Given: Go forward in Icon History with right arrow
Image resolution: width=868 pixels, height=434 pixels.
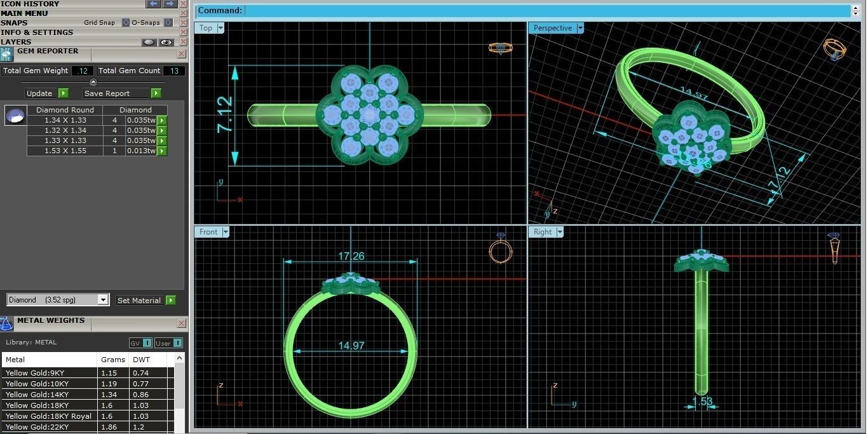Looking at the screenshot, I should [x=169, y=4].
